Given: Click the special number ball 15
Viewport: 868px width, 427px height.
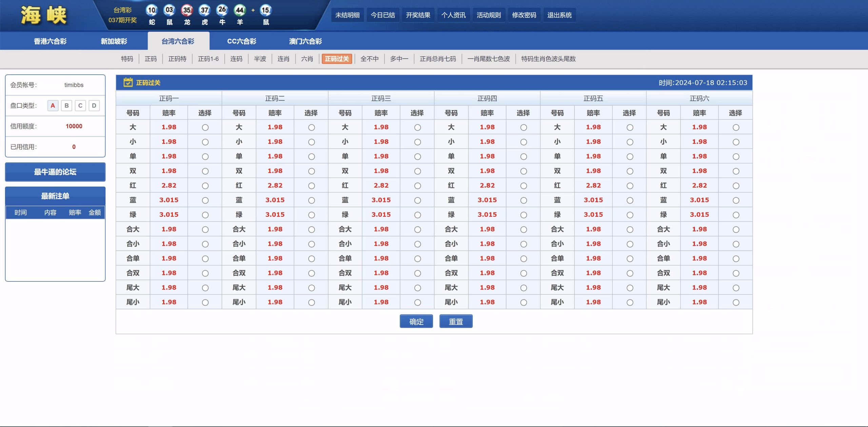Looking at the screenshot, I should pos(265,10).
